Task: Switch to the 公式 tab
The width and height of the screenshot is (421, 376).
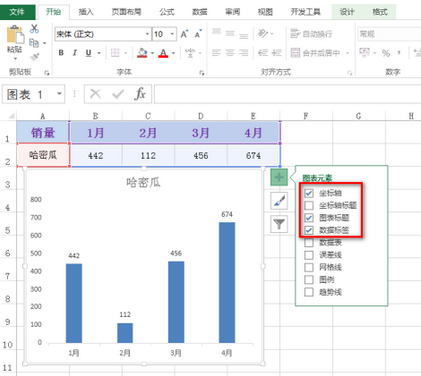Action: pos(167,12)
